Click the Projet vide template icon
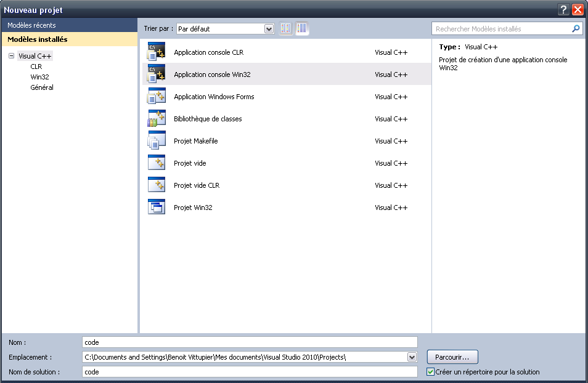The height and width of the screenshot is (383, 588). pyautogui.click(x=157, y=163)
